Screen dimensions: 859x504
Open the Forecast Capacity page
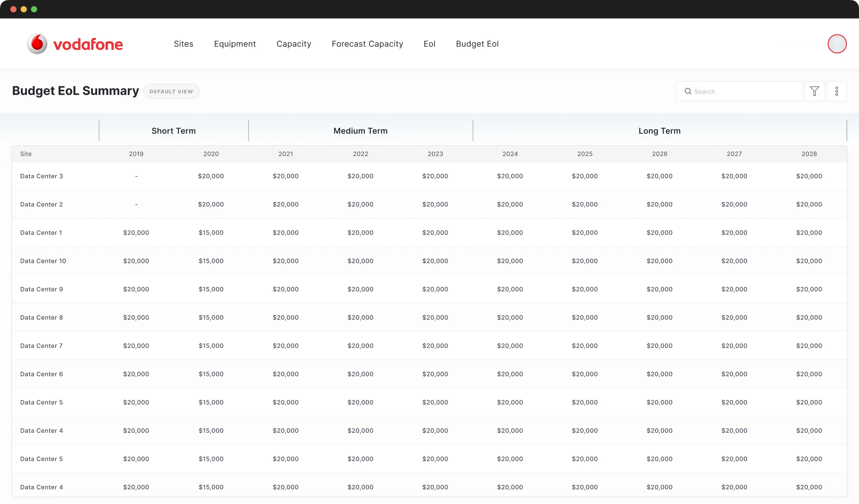click(367, 44)
